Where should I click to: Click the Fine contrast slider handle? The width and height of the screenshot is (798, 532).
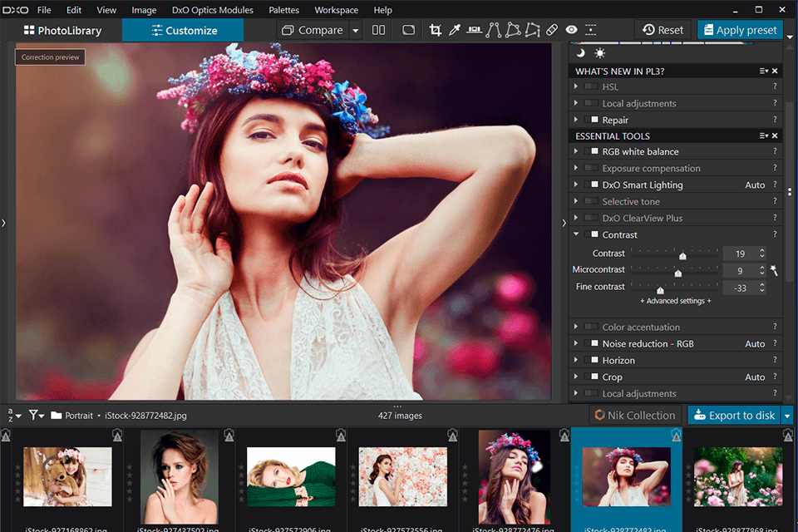point(661,290)
